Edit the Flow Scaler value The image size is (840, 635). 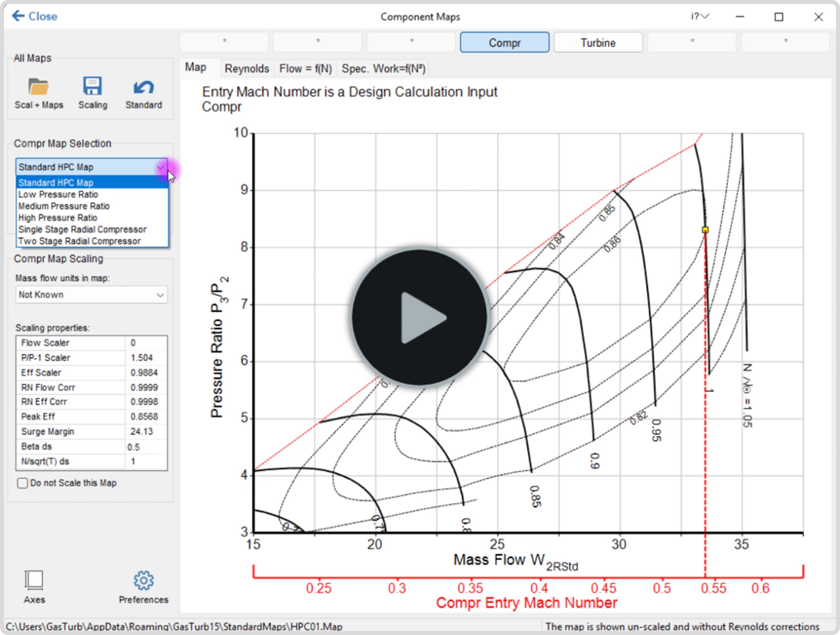[146, 343]
